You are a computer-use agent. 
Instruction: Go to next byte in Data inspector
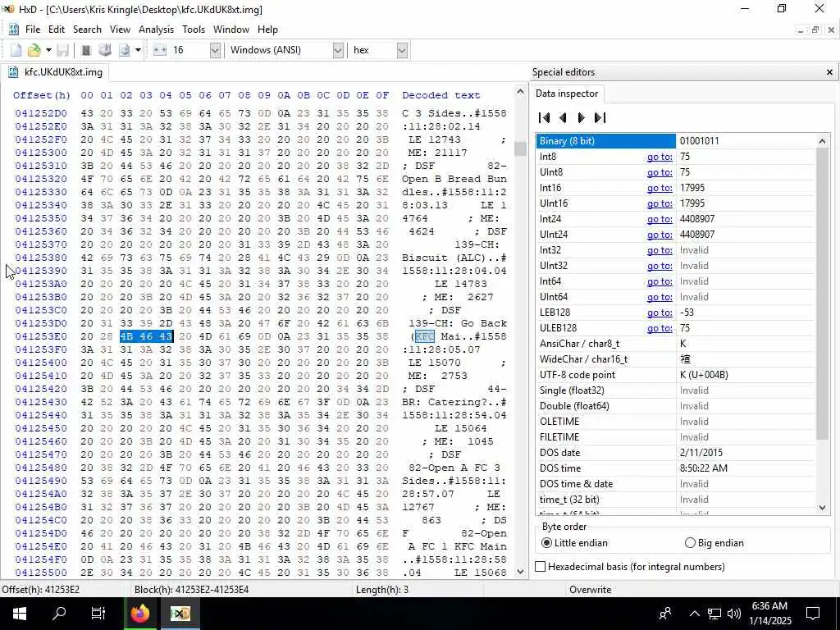581,117
